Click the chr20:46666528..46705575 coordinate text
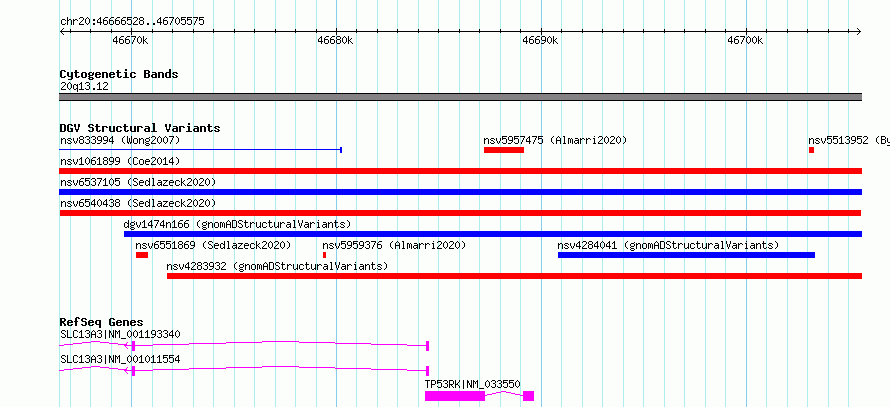Viewport: 890px width, 407px height. (132, 22)
